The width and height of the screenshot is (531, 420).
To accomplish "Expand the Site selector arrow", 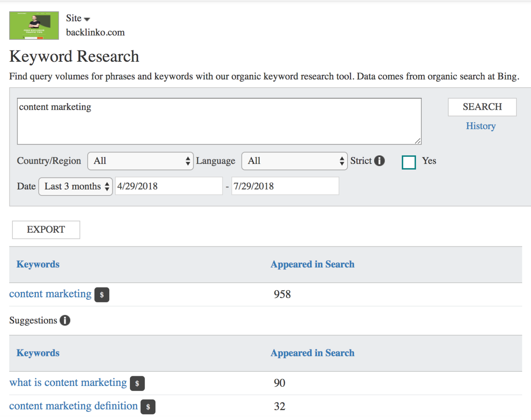I will [87, 19].
